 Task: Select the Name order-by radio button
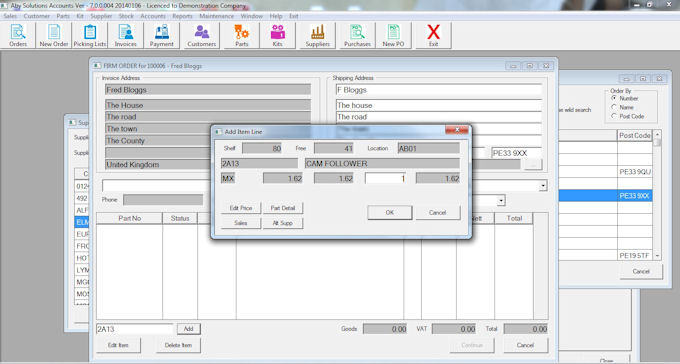[614, 107]
